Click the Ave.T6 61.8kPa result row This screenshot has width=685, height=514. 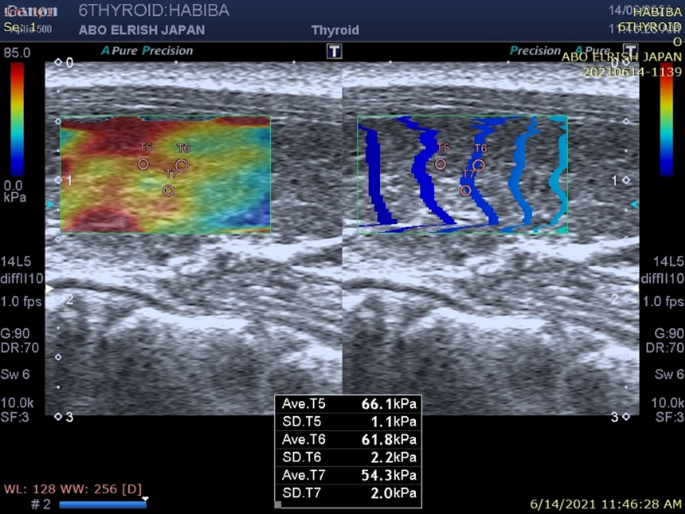349,440
